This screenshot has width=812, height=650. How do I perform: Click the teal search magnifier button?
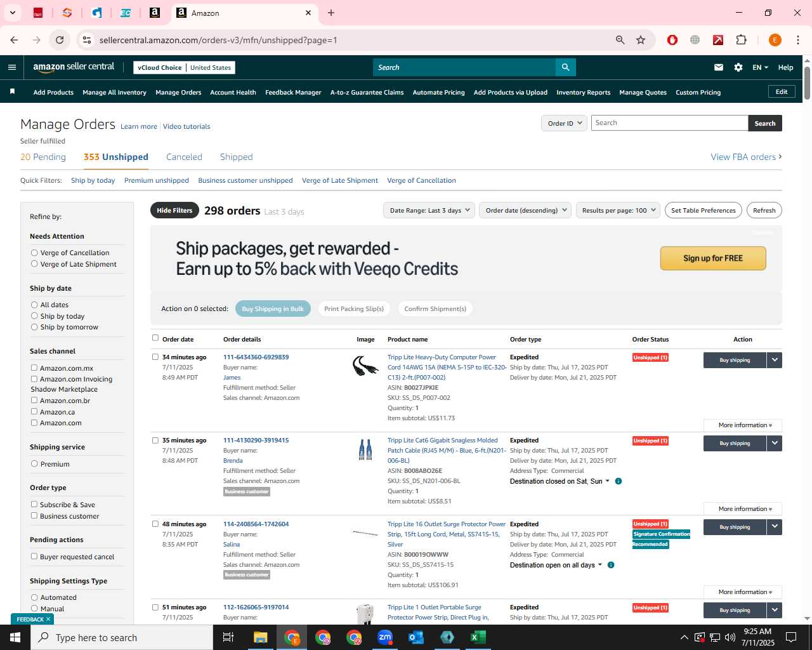[565, 67]
